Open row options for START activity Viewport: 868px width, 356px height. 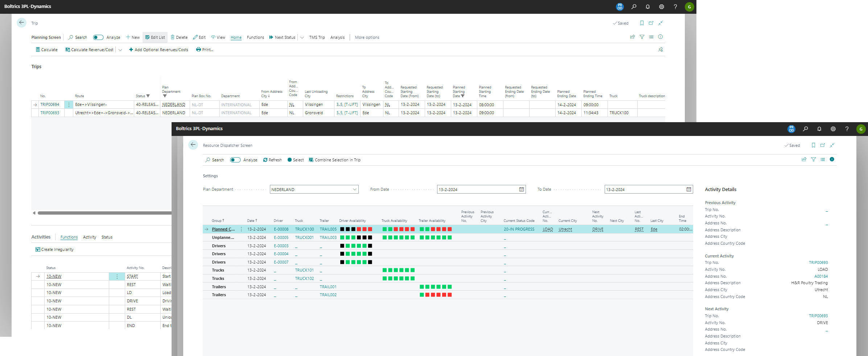coord(117,276)
